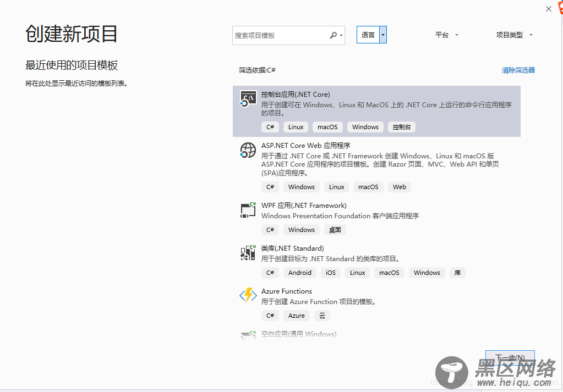Viewport: 563px width, 392px height.
Task: Click the Linux tag on the class library template
Action: coord(357,273)
